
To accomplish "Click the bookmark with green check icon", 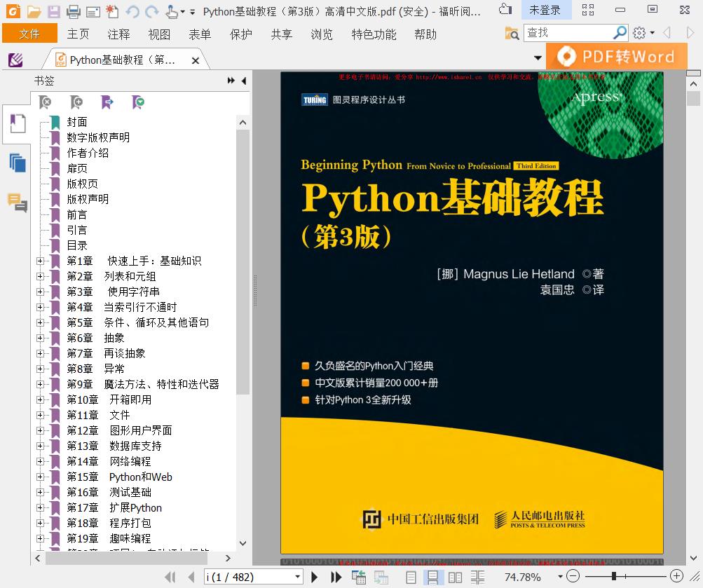I will 138,102.
